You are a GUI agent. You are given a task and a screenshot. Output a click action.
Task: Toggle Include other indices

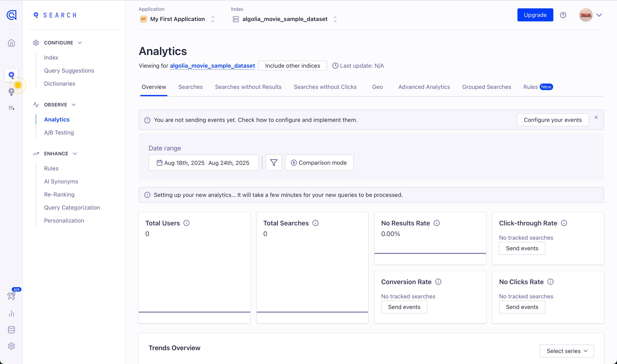click(x=292, y=66)
